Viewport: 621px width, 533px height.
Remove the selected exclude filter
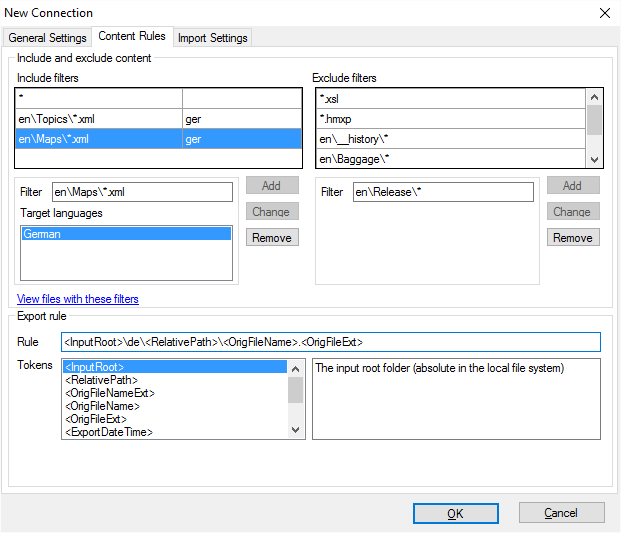[x=572, y=238]
